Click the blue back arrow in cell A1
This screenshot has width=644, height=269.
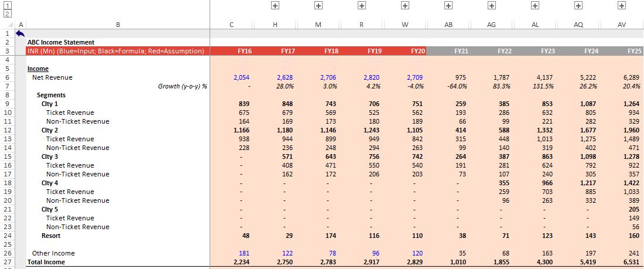[20, 33]
